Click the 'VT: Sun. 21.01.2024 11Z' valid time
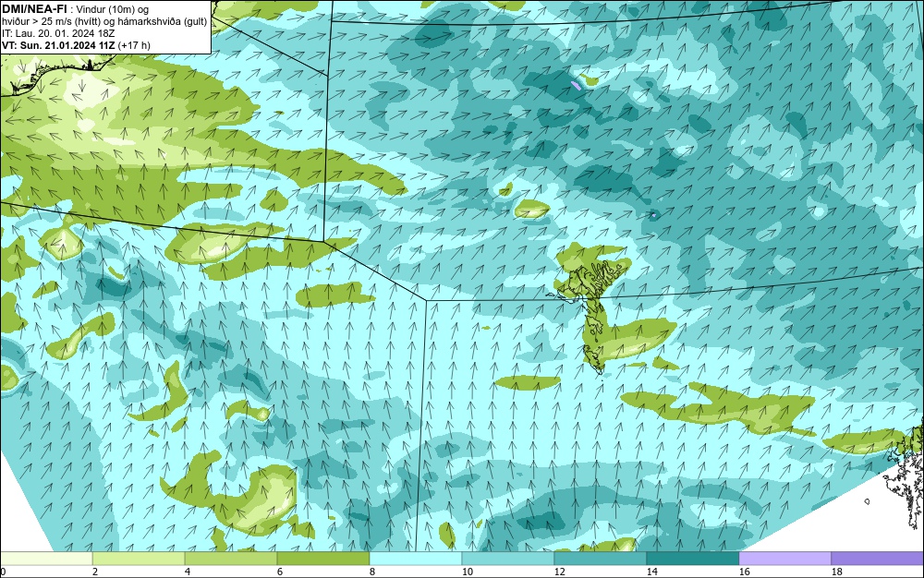The height and width of the screenshot is (578, 924). click(x=59, y=45)
